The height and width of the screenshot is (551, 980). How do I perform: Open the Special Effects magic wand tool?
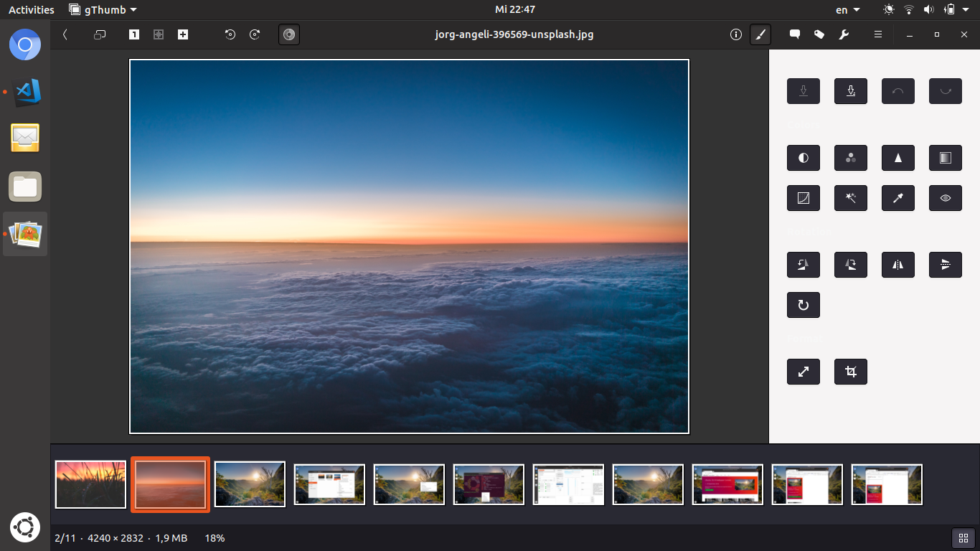(850, 198)
